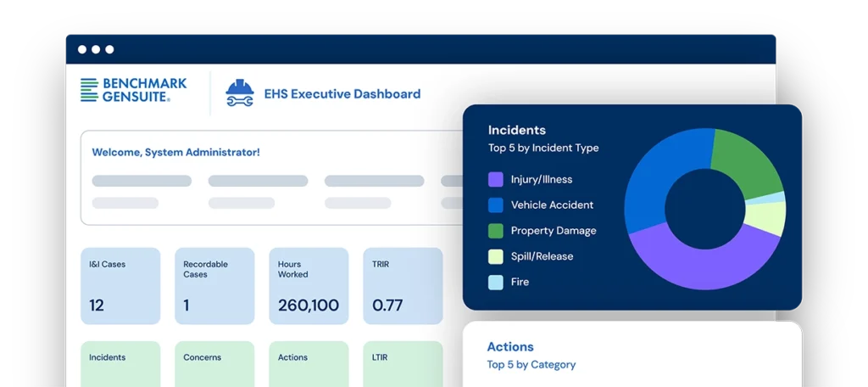Click the Fire light blue legend swatch
Viewport: 868px width, 387px height.
(495, 283)
